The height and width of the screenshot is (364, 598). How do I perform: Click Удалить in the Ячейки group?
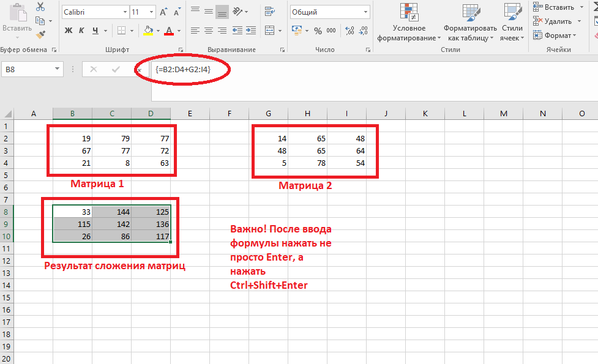point(553,21)
